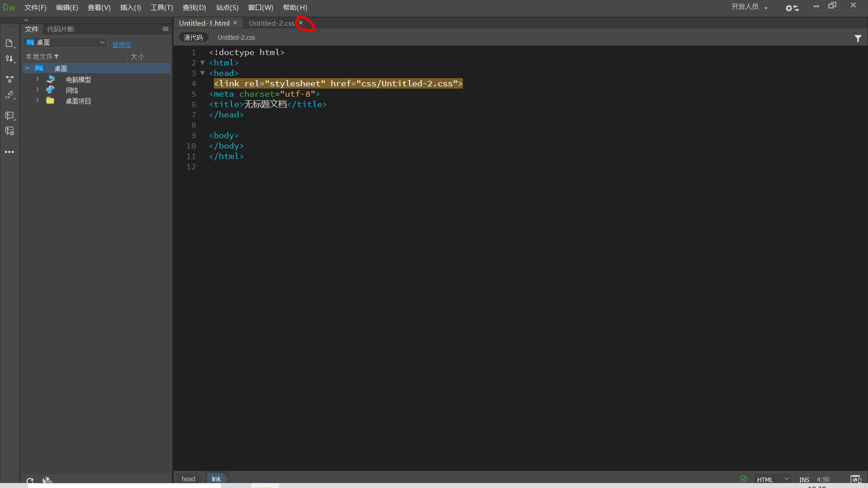Image resolution: width=868 pixels, height=488 pixels.
Task: Click the link tag selector
Action: 217,479
